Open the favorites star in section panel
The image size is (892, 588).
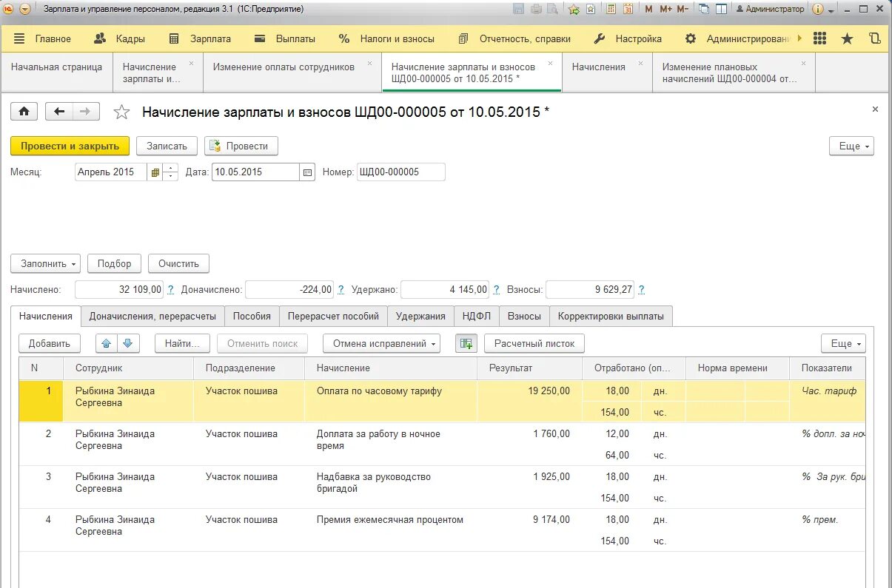click(x=847, y=38)
